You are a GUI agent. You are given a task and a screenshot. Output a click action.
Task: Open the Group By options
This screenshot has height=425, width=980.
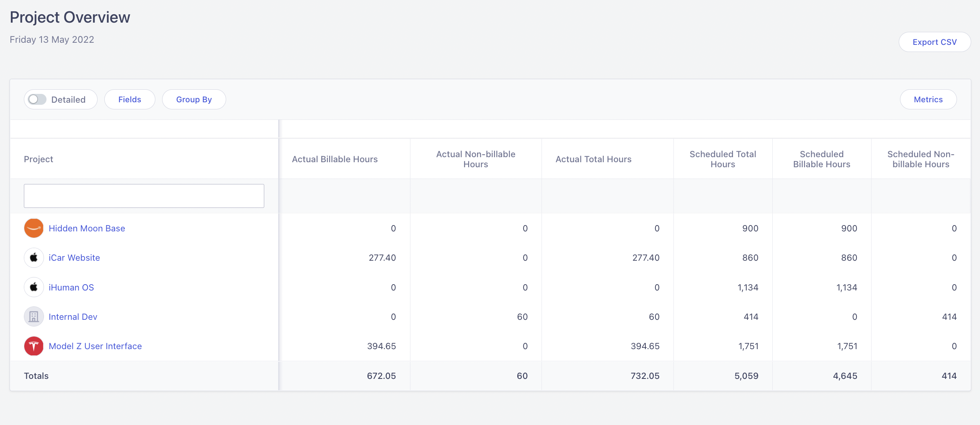194,99
